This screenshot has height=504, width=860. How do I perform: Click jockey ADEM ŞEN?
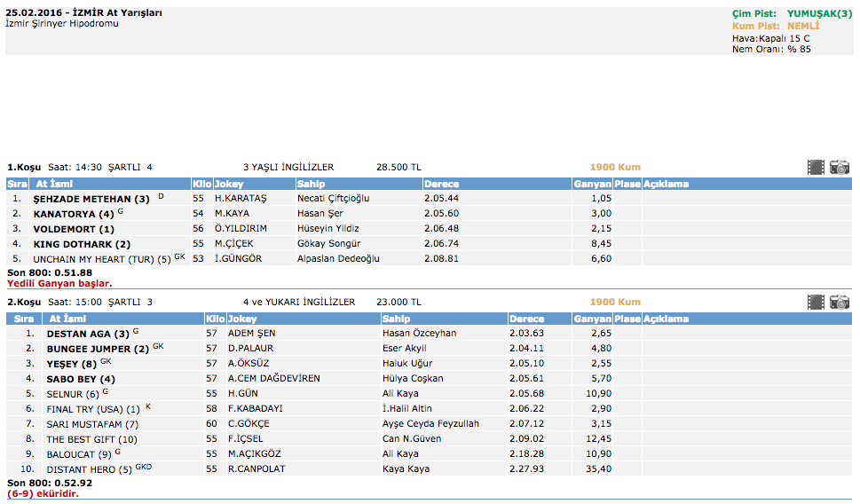click(251, 334)
